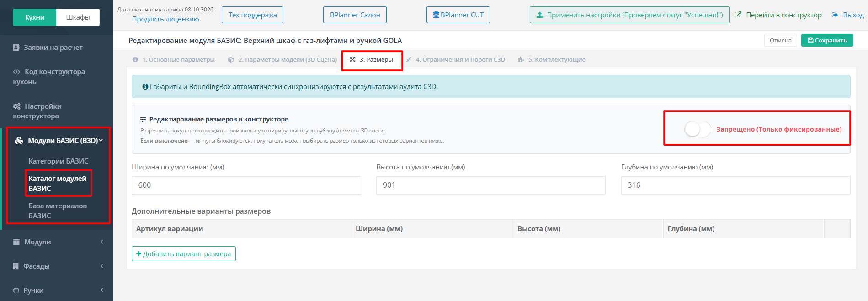Screen dimensions: 868x301
Task: Expand the Модули sidebar section
Action: pyautogui.click(x=57, y=242)
